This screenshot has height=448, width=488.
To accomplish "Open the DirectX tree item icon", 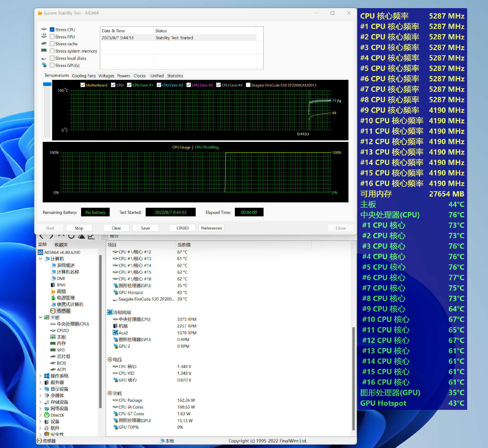I will click(x=47, y=415).
